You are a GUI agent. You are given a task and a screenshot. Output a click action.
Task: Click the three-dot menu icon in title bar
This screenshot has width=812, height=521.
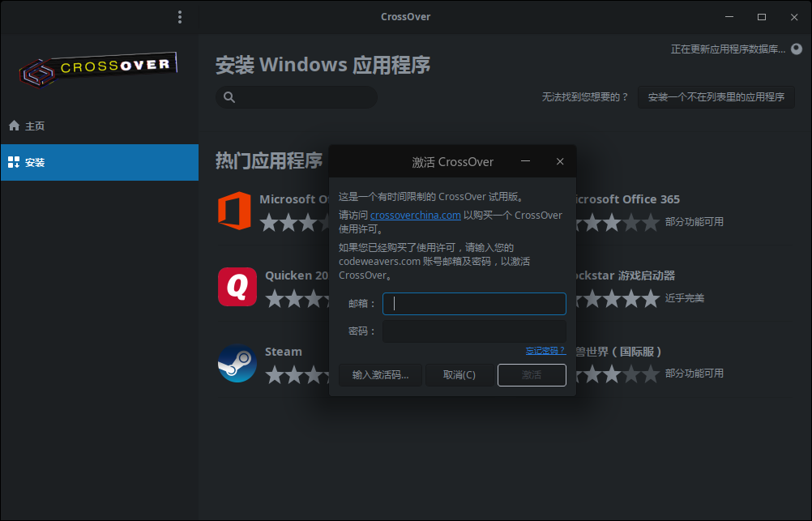coord(180,17)
